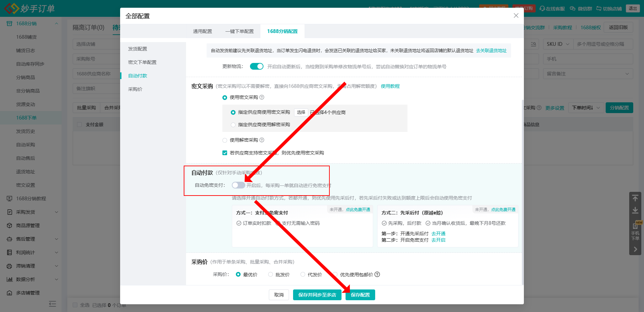Click the 保存并同步至多店 button
The image size is (644, 312).
click(x=317, y=295)
